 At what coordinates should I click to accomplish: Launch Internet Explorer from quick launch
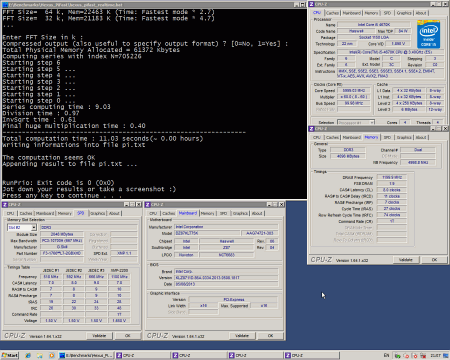[28, 356]
